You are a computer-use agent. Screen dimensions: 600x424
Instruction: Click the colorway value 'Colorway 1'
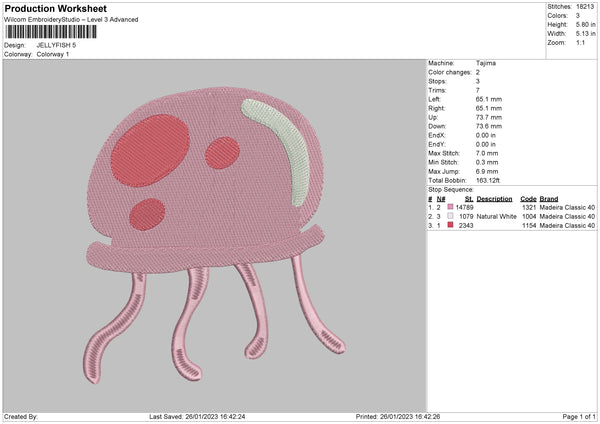tap(53, 54)
